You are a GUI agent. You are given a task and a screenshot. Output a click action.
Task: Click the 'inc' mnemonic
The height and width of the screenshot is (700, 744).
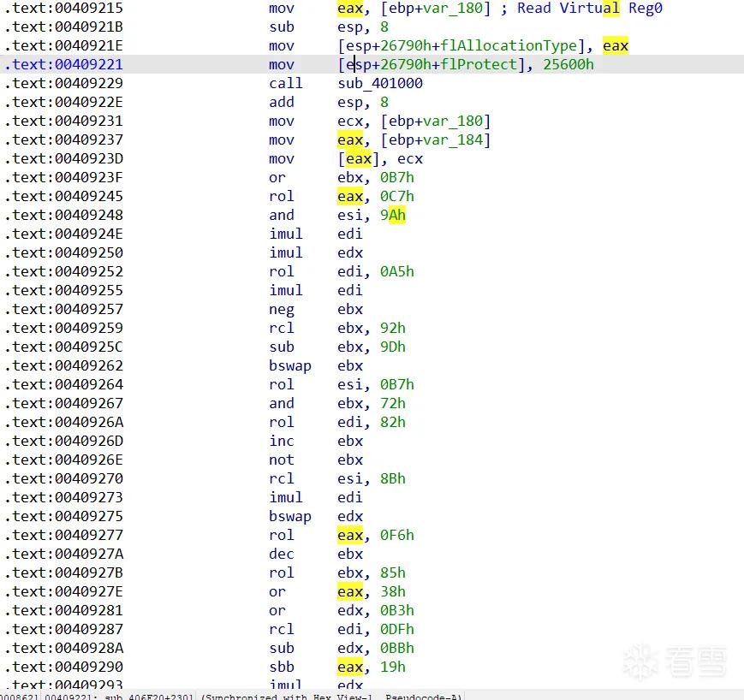click(x=282, y=441)
